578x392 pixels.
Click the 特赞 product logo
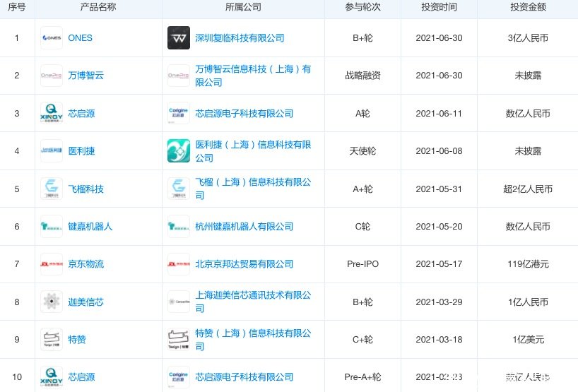52,339
